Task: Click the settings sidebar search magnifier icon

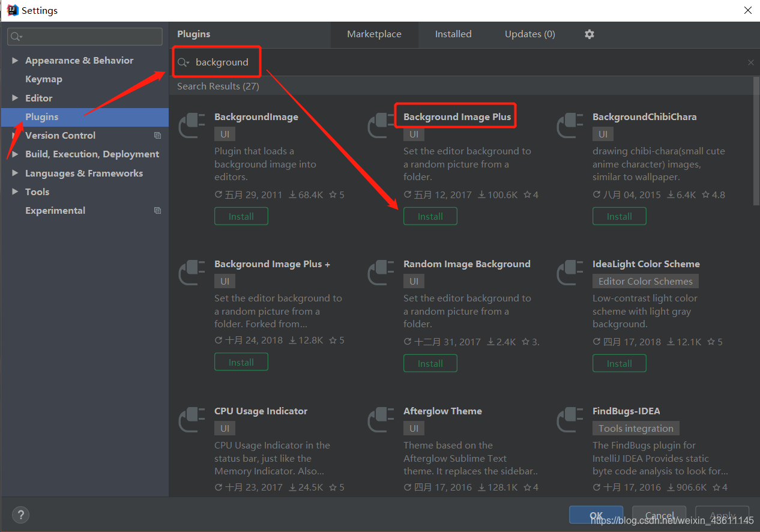Action: point(16,37)
